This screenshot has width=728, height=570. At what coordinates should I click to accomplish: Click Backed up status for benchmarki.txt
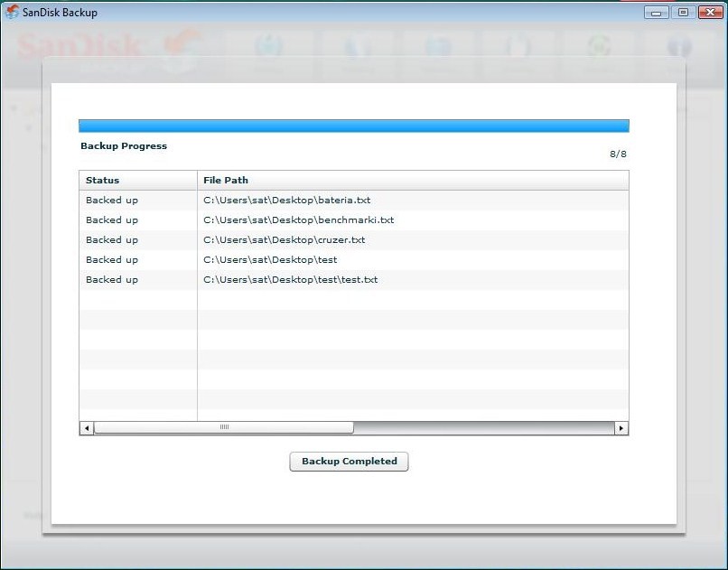[112, 220]
